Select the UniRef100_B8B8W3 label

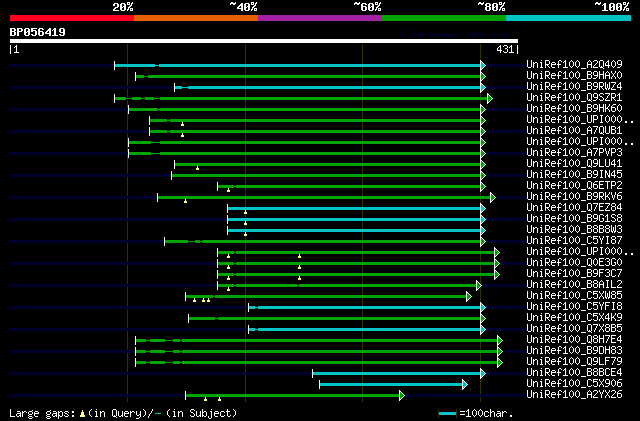(574, 229)
